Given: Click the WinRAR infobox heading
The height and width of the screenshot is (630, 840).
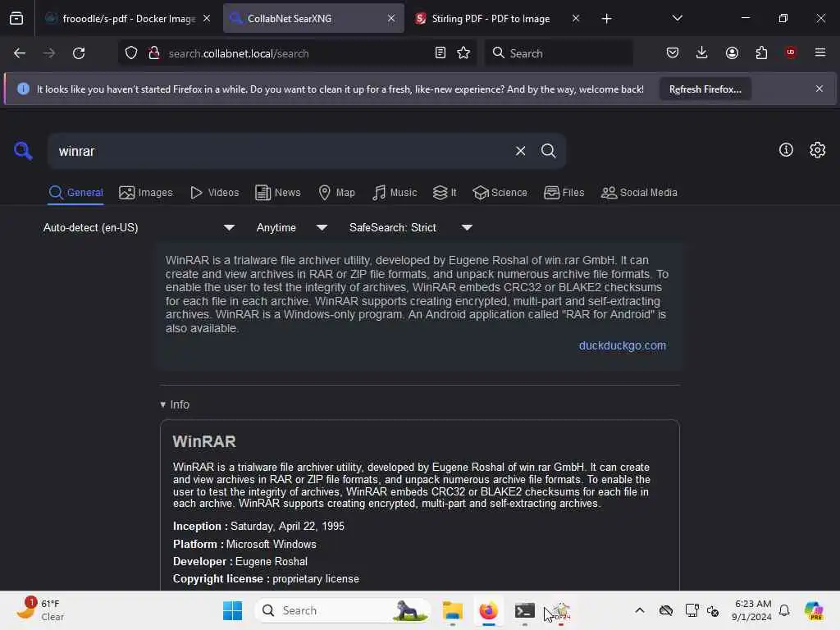Looking at the screenshot, I should tap(204, 441).
